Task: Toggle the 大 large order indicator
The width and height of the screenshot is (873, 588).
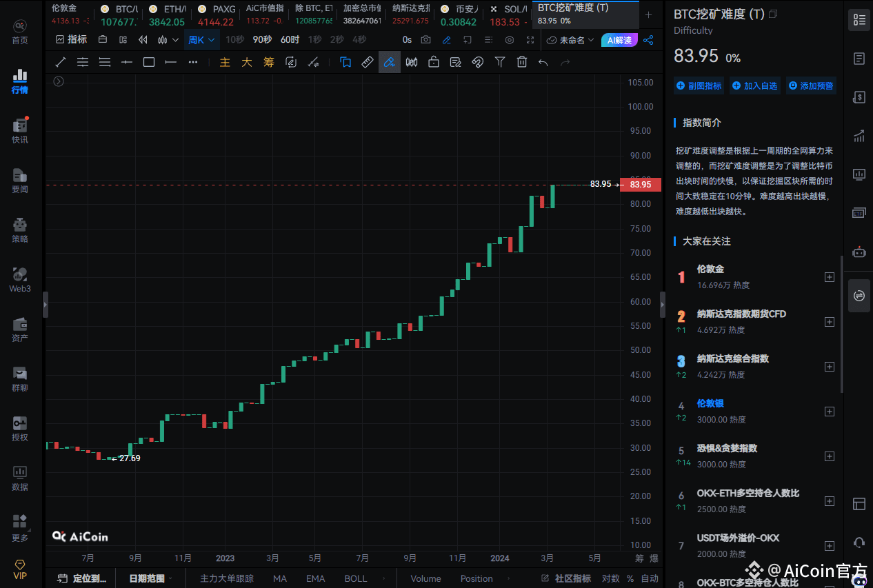Action: [x=247, y=62]
